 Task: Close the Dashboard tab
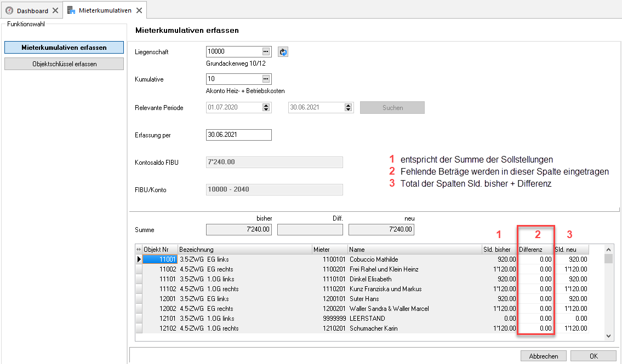click(55, 10)
